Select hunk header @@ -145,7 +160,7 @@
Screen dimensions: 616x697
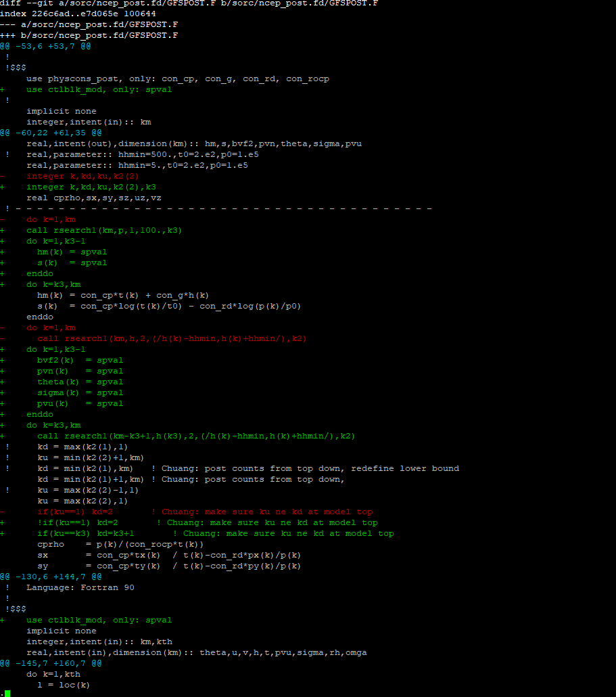tap(51, 662)
